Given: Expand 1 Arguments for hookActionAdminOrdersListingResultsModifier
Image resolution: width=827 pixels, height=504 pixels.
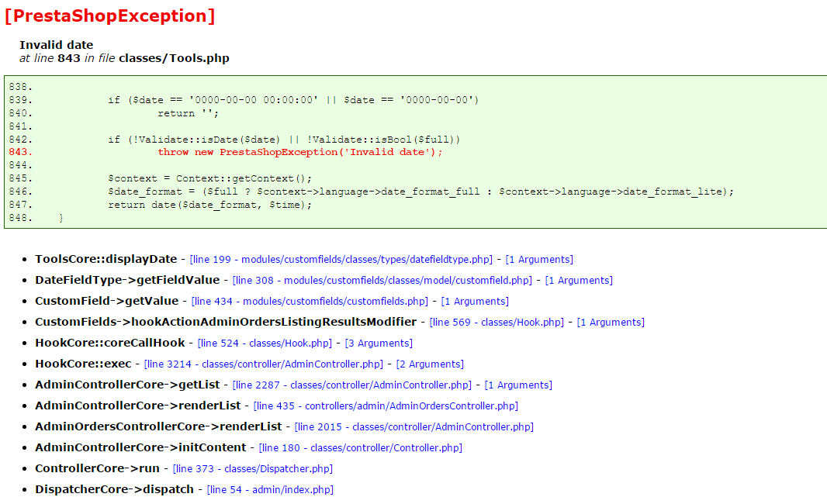Looking at the screenshot, I should 611,322.
